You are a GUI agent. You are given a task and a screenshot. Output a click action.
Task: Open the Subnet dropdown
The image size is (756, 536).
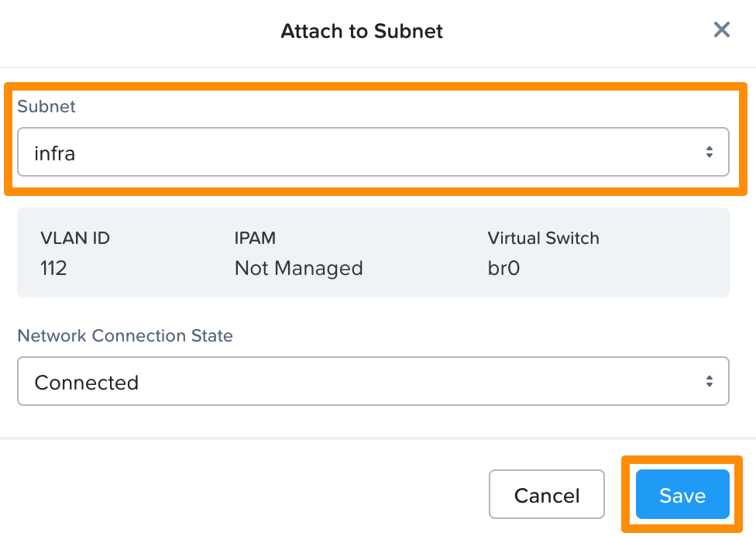click(374, 152)
